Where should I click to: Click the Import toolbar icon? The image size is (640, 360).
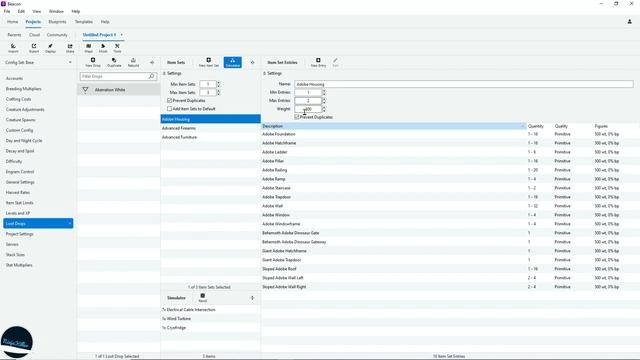(x=13, y=48)
